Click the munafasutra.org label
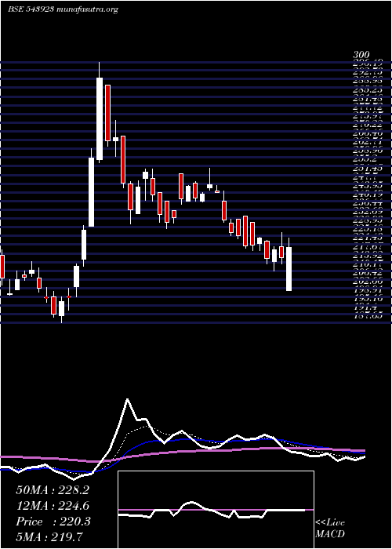The height and width of the screenshot is (549, 392). (87, 10)
